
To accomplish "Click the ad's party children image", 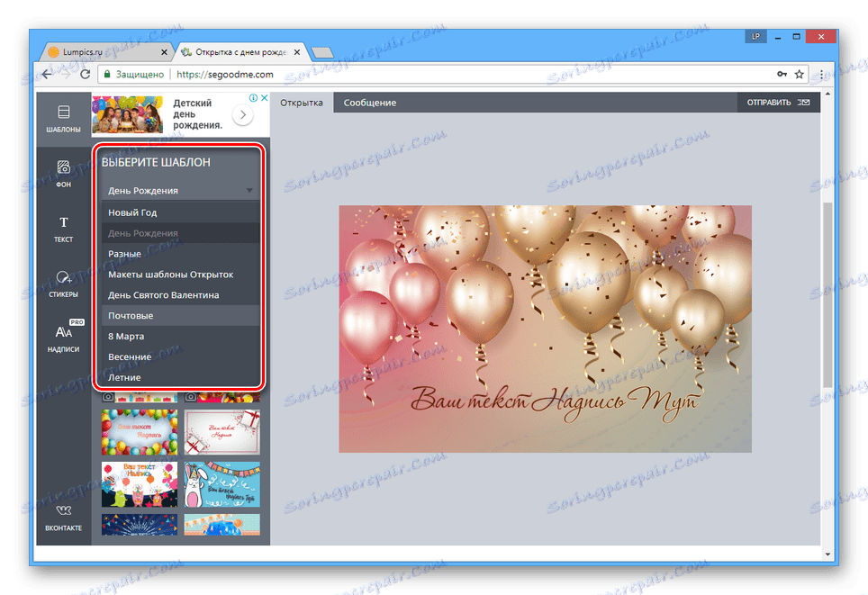I will tap(127, 114).
